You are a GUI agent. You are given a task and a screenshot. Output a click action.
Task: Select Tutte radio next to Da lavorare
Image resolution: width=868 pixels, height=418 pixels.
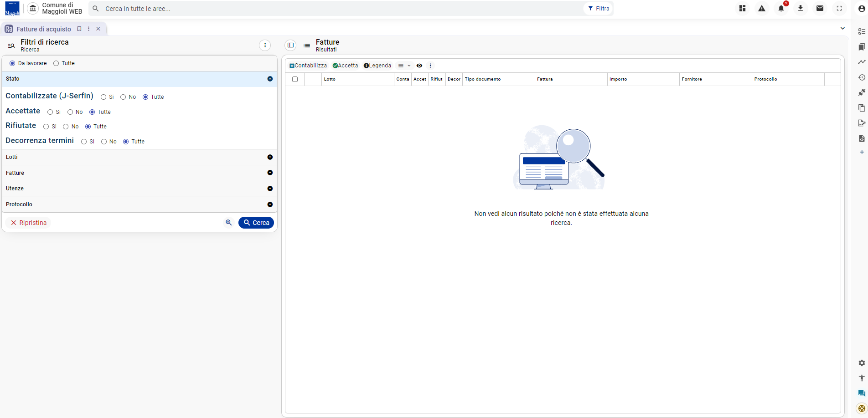(56, 63)
